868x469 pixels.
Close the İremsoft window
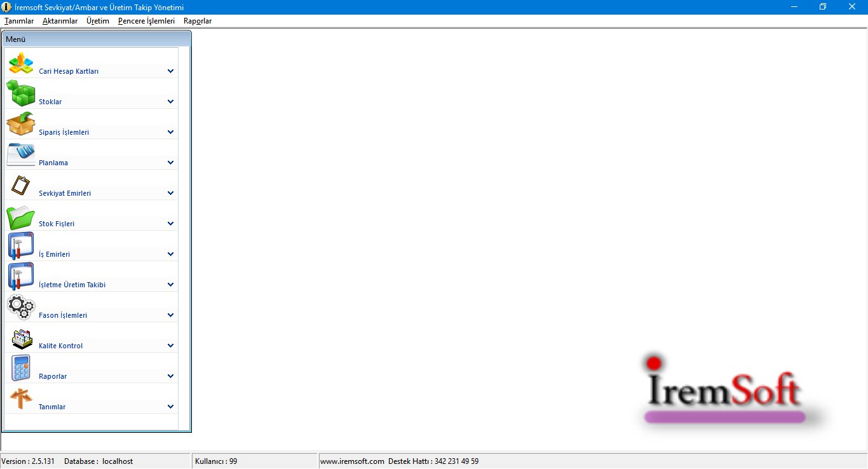tap(852, 6)
